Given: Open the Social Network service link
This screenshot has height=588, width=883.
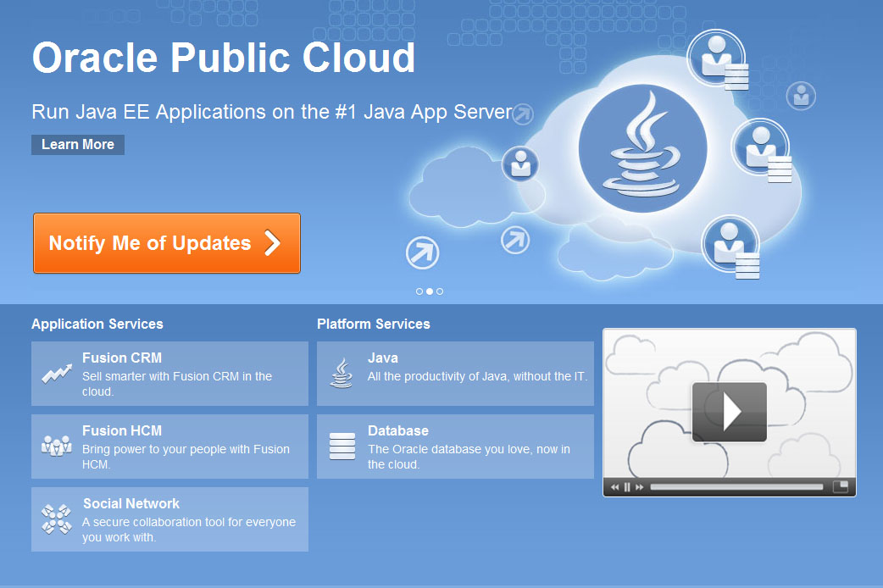Looking at the screenshot, I should pos(170,519).
